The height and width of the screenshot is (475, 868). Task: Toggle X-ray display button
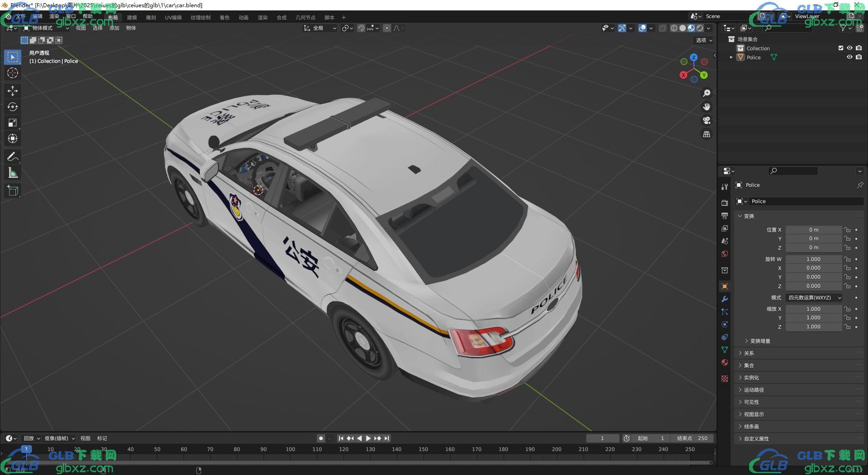point(662,28)
